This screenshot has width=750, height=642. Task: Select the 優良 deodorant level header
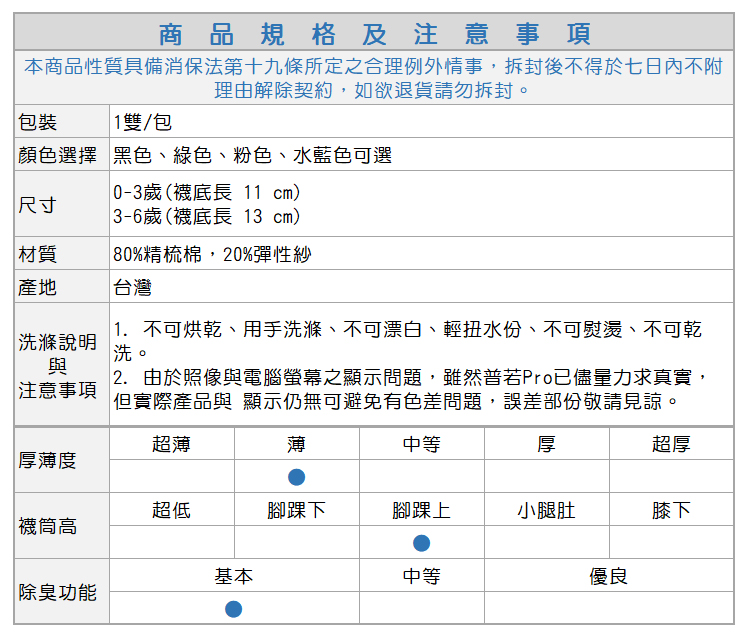pyautogui.click(x=609, y=576)
